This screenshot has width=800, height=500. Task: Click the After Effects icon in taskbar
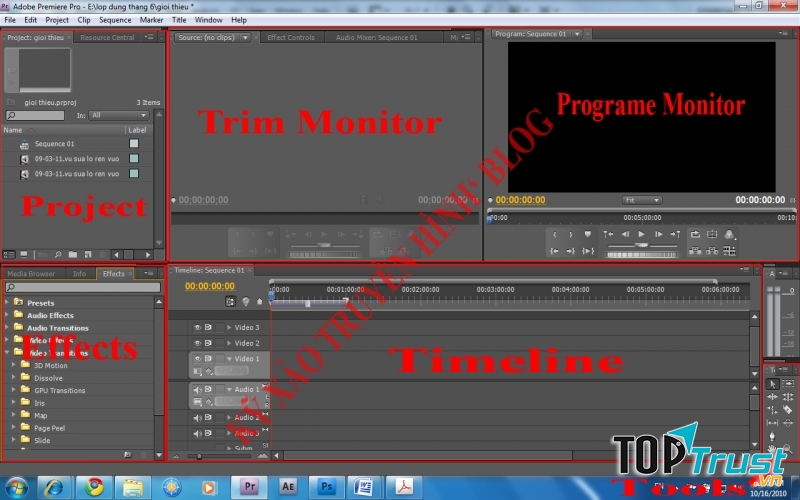tap(286, 487)
